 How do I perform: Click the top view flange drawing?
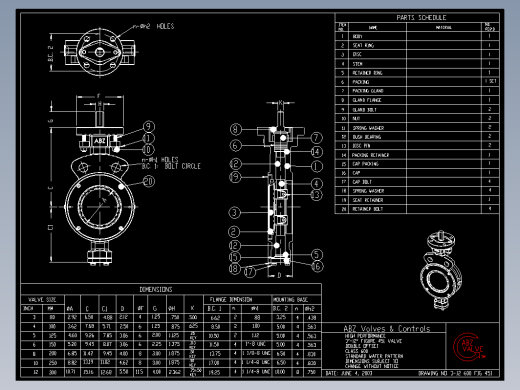click(x=100, y=52)
